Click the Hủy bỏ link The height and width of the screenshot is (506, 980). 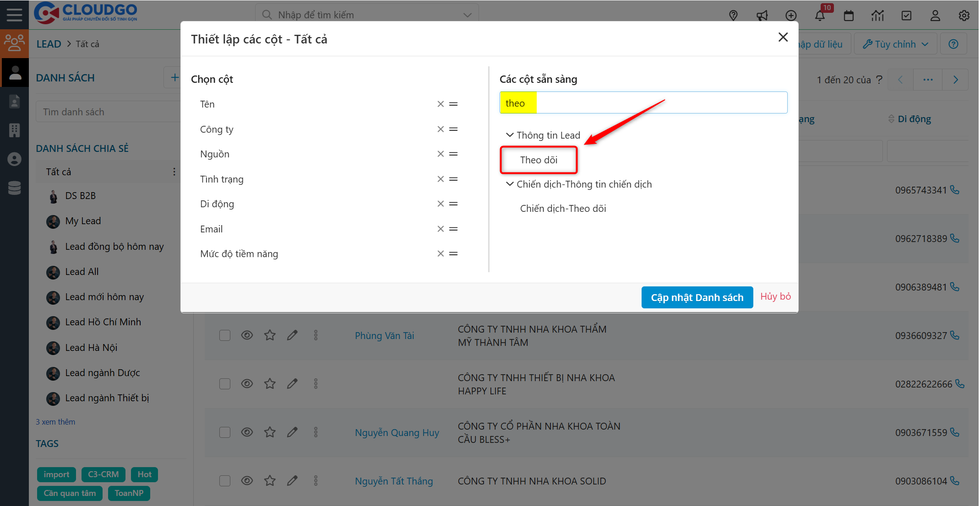pyautogui.click(x=775, y=296)
